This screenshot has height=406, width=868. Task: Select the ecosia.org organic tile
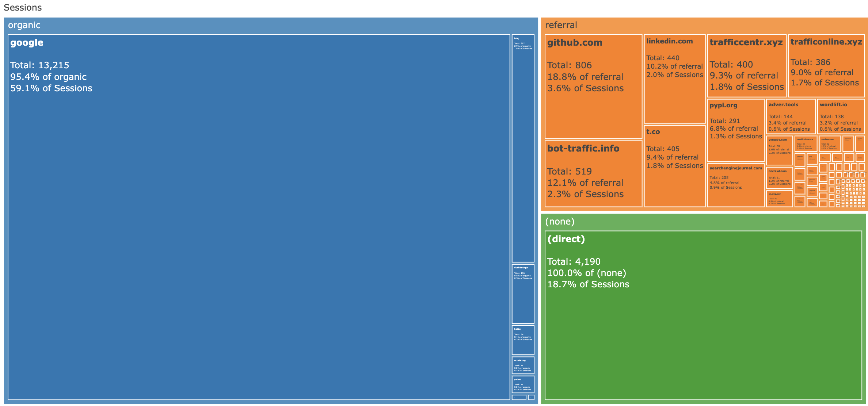point(523,365)
